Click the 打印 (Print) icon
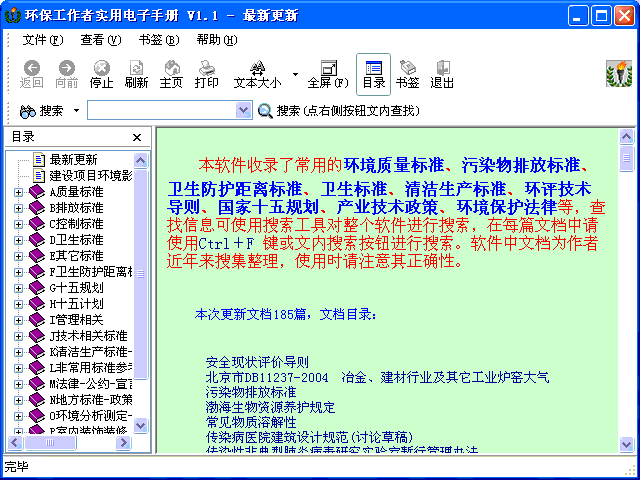 click(206, 74)
